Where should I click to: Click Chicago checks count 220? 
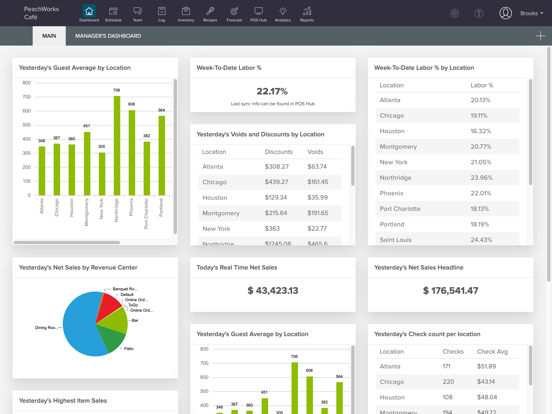(448, 382)
